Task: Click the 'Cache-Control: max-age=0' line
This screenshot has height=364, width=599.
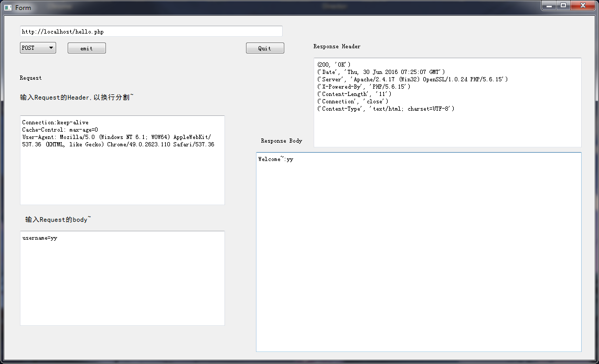Action: (60, 130)
